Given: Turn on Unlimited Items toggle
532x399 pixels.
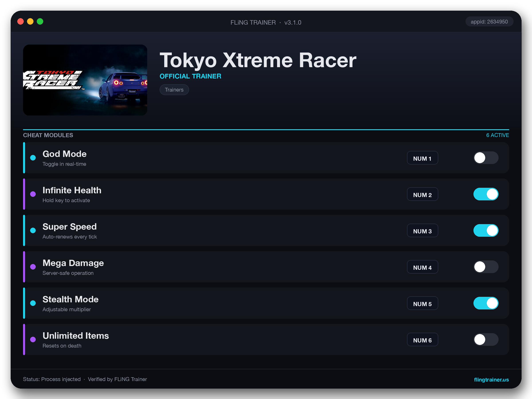Looking at the screenshot, I should point(486,339).
